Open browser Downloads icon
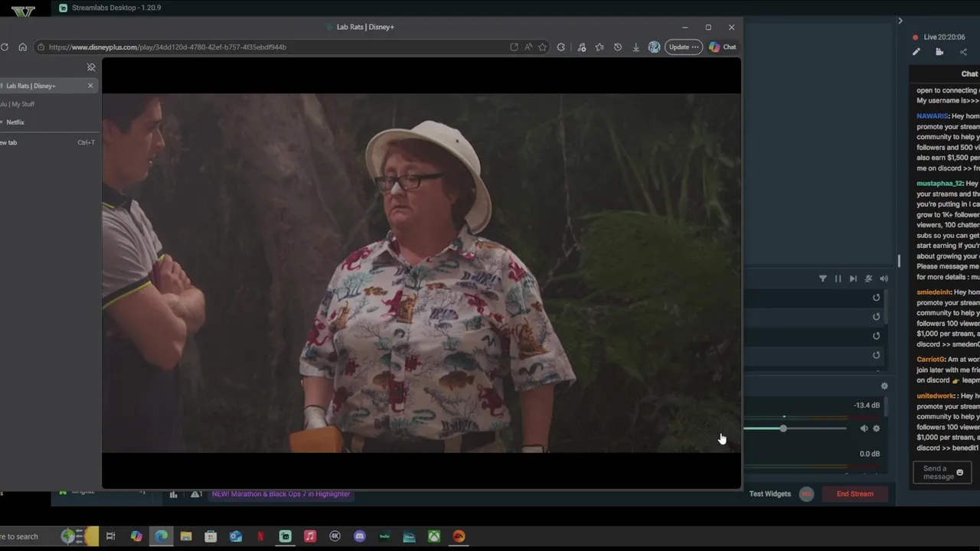980x551 pixels. pyautogui.click(x=635, y=47)
